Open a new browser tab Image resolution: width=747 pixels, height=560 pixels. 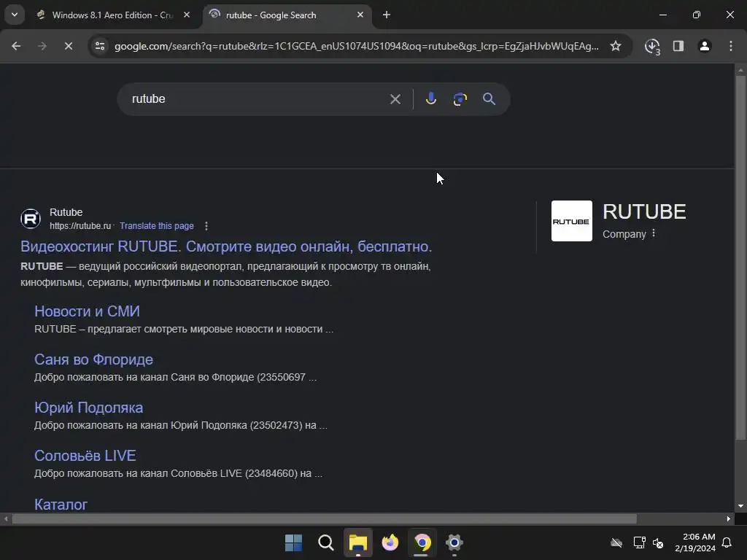(x=387, y=15)
